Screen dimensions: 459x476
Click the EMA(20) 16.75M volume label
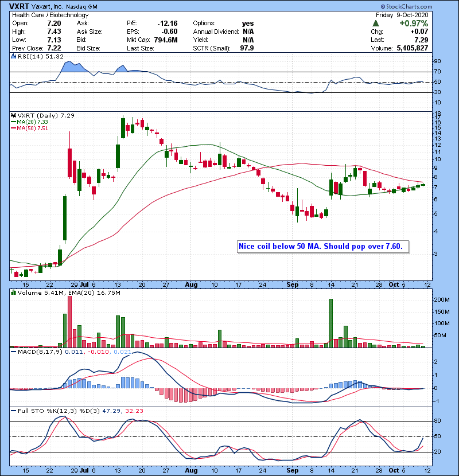94,292
